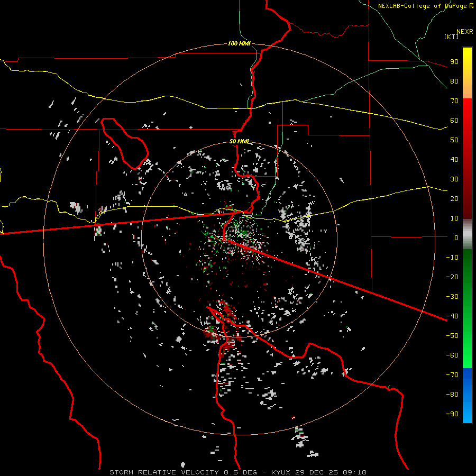Image resolution: width=476 pixels, height=476 pixels.
Task: Select the 10 value on the velocity scale
Action: tap(454, 218)
